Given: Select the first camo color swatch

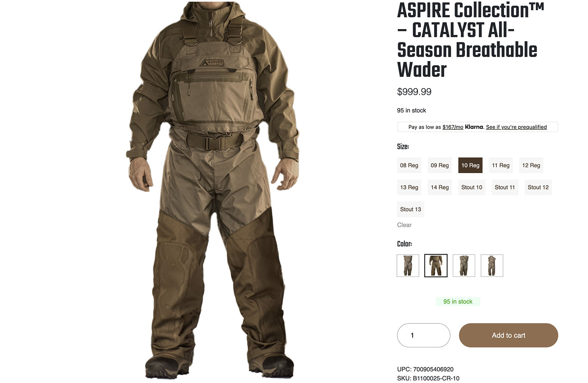Looking at the screenshot, I should (408, 265).
